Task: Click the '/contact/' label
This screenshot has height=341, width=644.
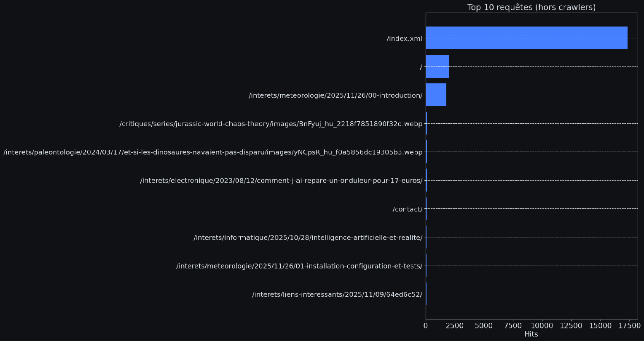Action: click(407, 209)
